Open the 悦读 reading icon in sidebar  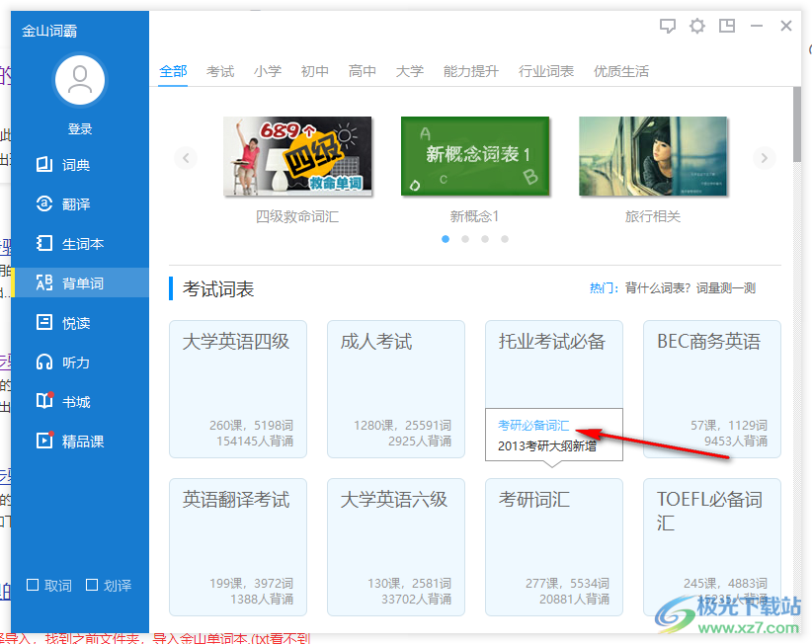pos(44,323)
